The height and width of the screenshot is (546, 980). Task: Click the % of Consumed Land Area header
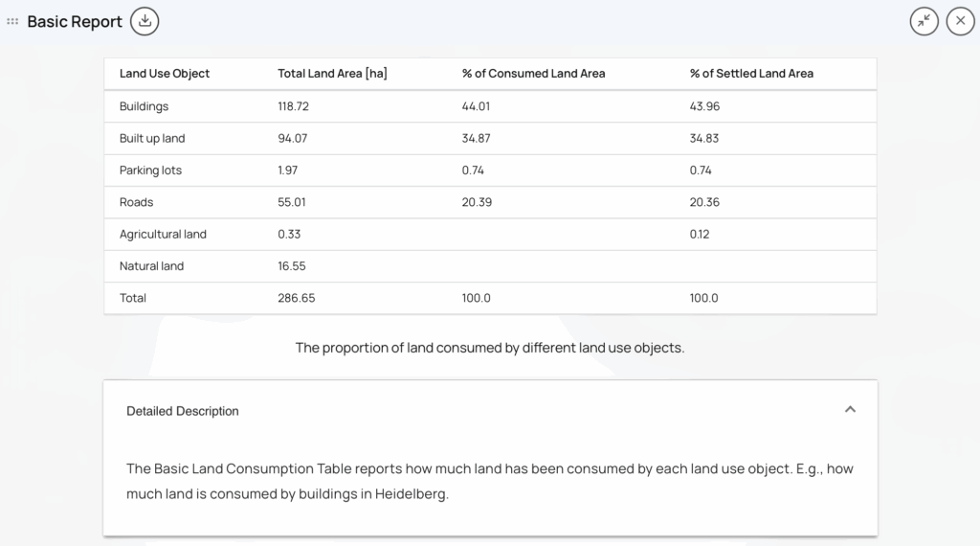click(x=533, y=74)
